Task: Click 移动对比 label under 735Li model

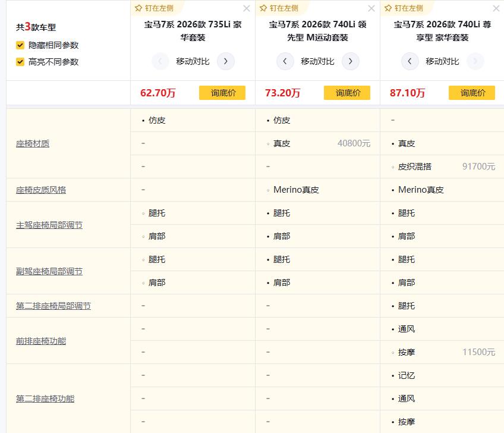Action: pos(193,61)
